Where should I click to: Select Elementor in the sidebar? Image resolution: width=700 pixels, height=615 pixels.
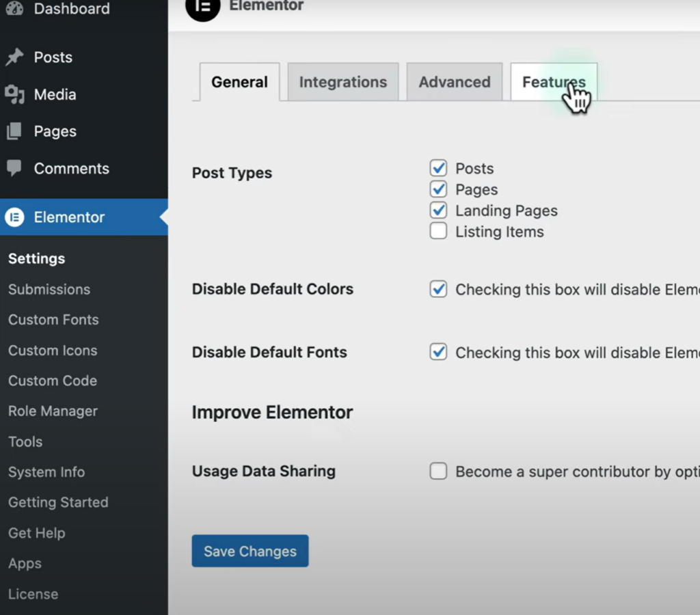84,217
